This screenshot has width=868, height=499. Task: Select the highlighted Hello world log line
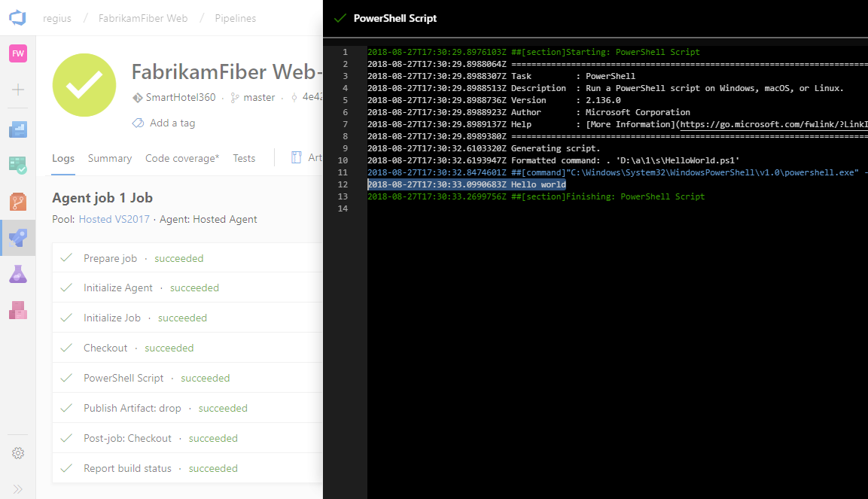coord(464,184)
